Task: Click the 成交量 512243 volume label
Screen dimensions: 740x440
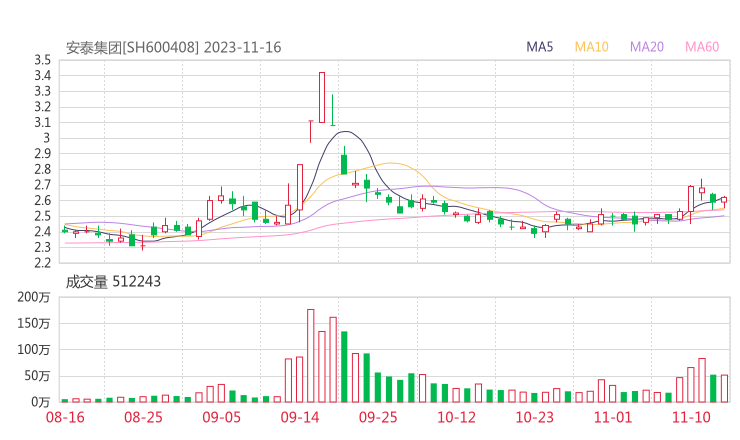Action: pos(113,282)
